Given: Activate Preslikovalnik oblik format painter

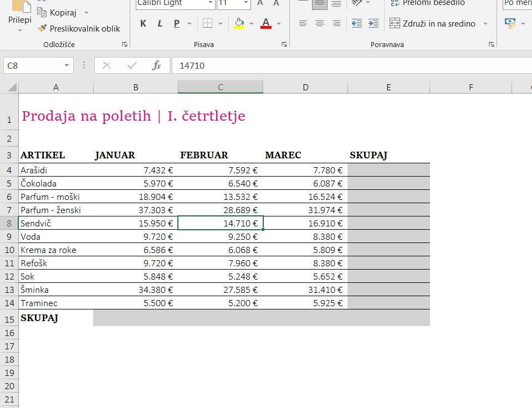Looking at the screenshot, I should click(x=79, y=28).
